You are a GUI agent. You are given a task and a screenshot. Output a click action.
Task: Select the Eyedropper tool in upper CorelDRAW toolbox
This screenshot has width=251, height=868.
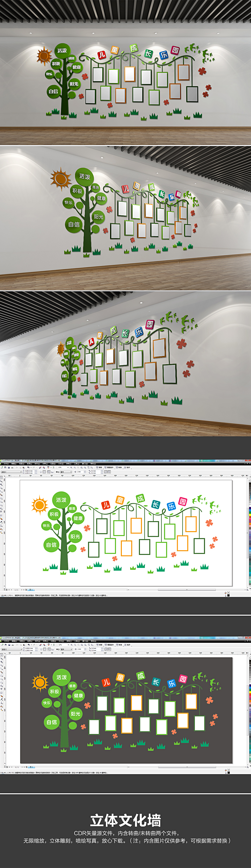[x=1, y=522]
